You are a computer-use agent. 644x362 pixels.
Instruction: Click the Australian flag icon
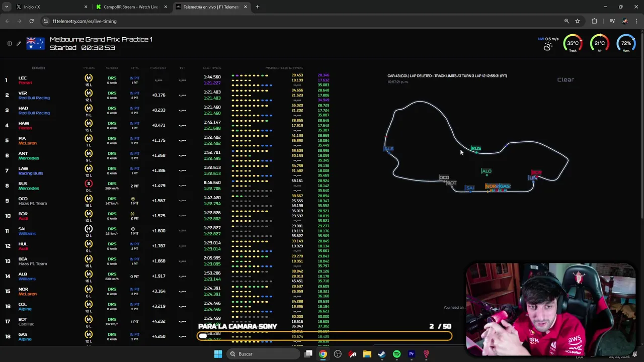(x=35, y=44)
